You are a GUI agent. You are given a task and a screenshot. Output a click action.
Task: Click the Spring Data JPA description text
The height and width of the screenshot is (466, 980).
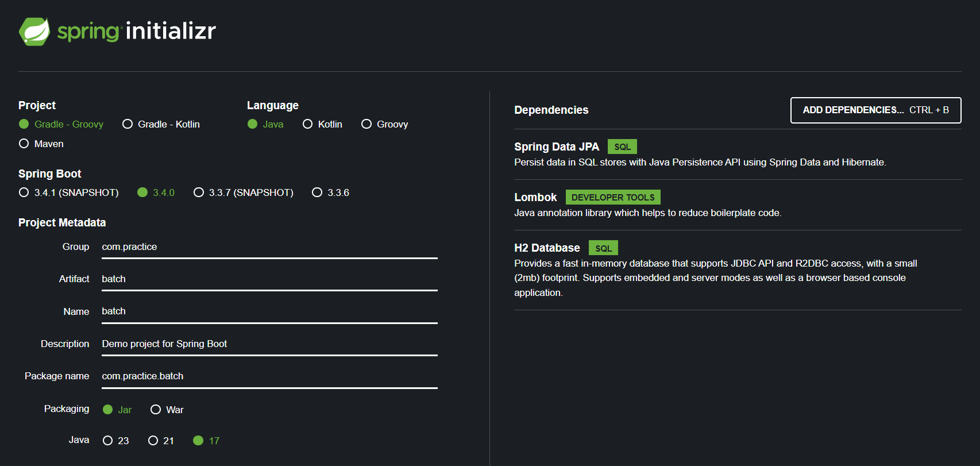point(700,163)
